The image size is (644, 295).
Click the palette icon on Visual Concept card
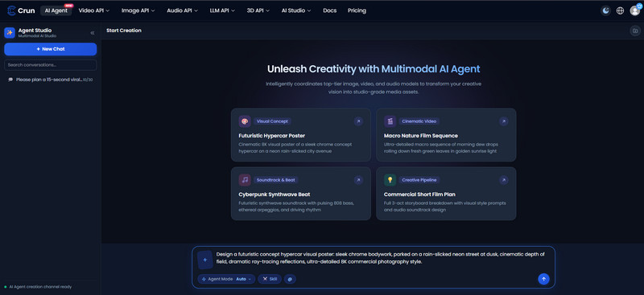click(245, 121)
